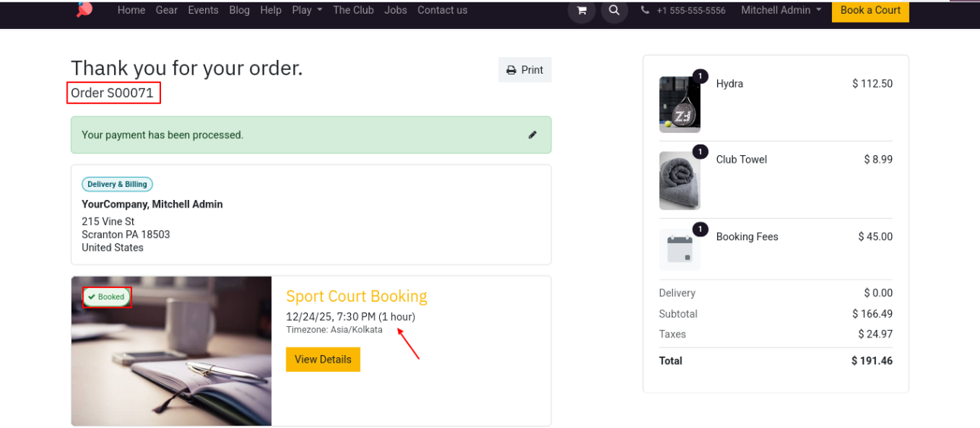Open the Gear menu item
The image size is (980, 428).
click(x=166, y=10)
